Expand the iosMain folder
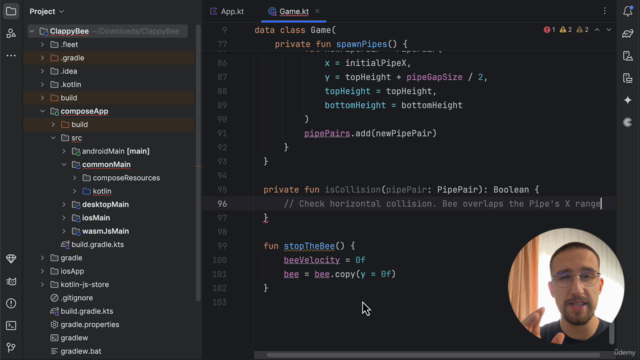The image size is (640, 360). point(64,218)
